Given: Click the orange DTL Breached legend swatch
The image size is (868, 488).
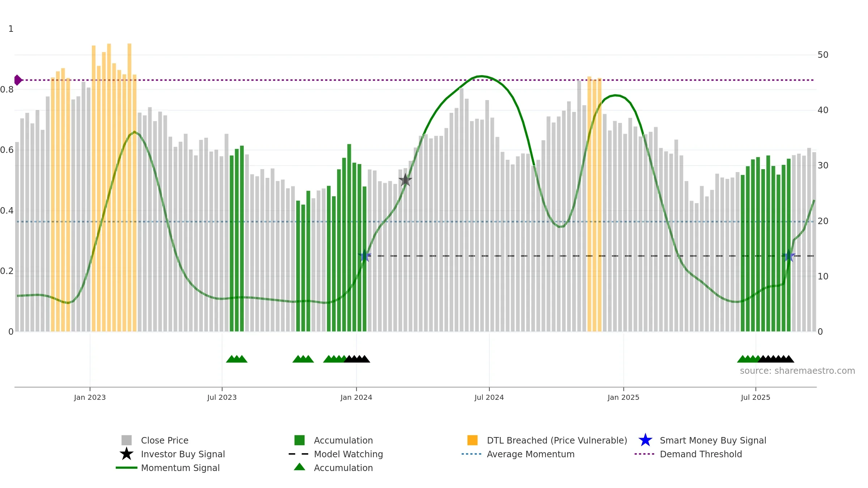Looking at the screenshot, I should [x=472, y=440].
